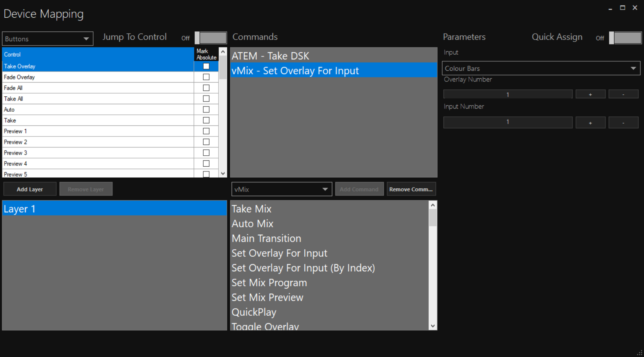The width and height of the screenshot is (644, 357).
Task: Open the Buttons control type dropdown
Action: (x=48, y=39)
